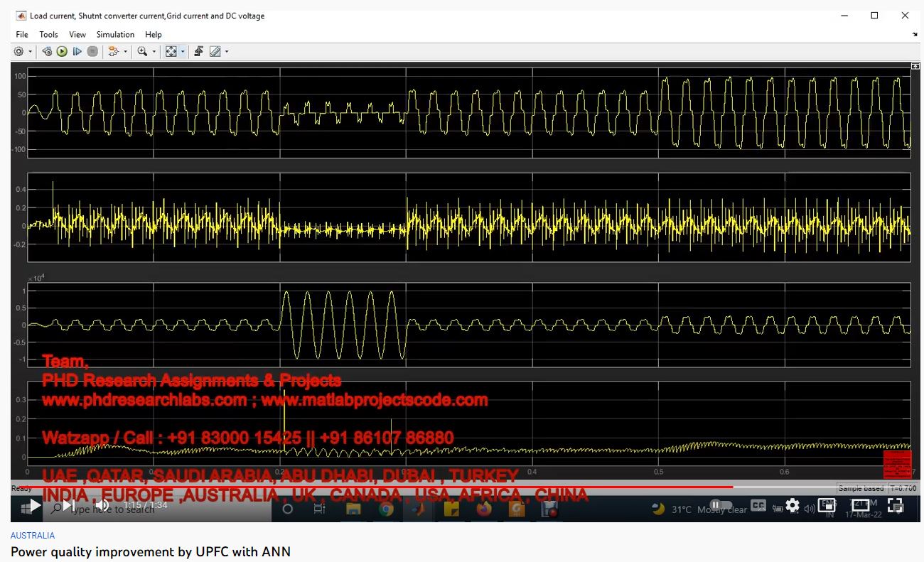Screen dimensions: 924x562
Task: Open the video player settings gear
Action: coord(792,506)
